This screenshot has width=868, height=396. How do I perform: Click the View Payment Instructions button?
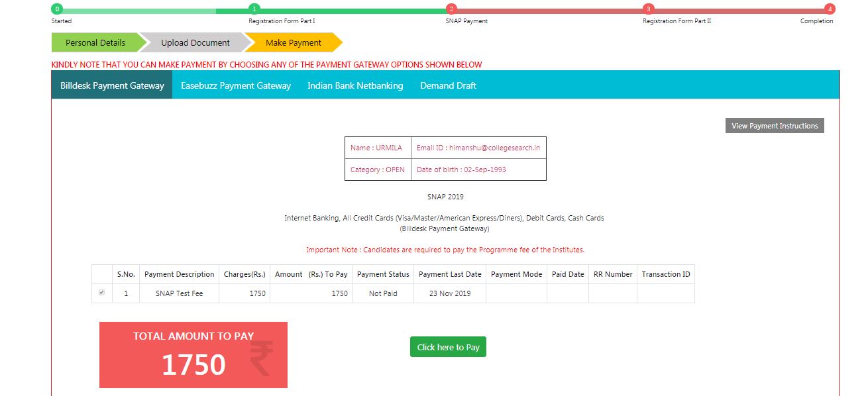pyautogui.click(x=774, y=125)
